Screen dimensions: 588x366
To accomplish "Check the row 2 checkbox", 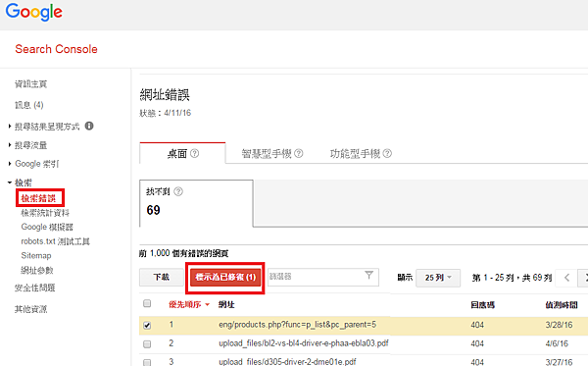I will pos(147,343).
